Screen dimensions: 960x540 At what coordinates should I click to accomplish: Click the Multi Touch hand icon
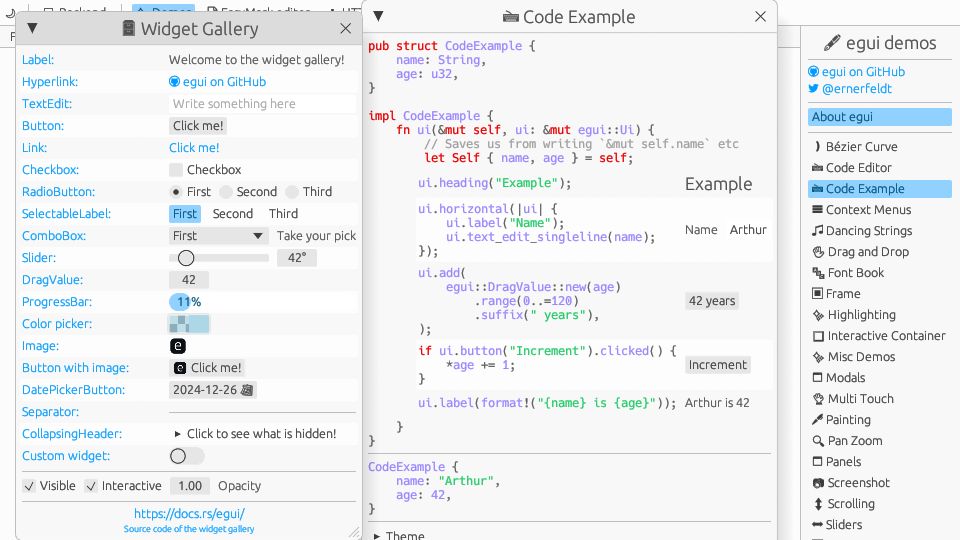pyautogui.click(x=818, y=399)
